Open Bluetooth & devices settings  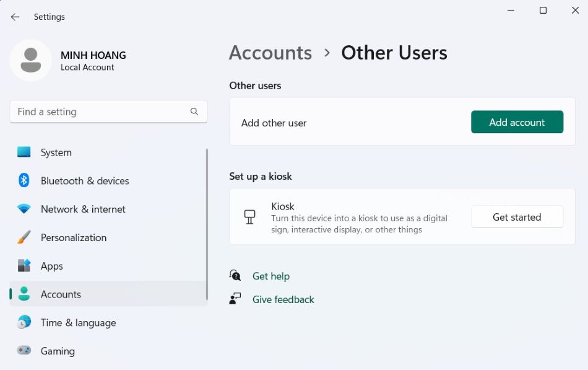108,181
